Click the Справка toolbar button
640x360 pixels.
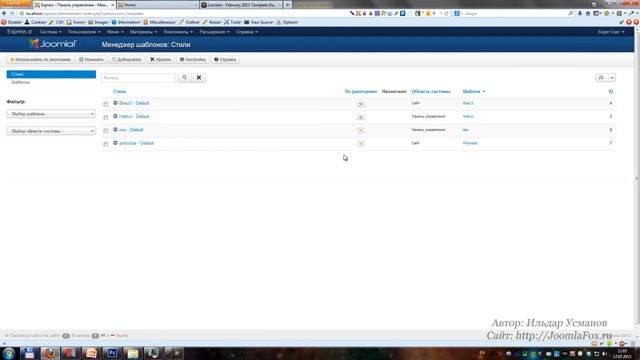(225, 60)
